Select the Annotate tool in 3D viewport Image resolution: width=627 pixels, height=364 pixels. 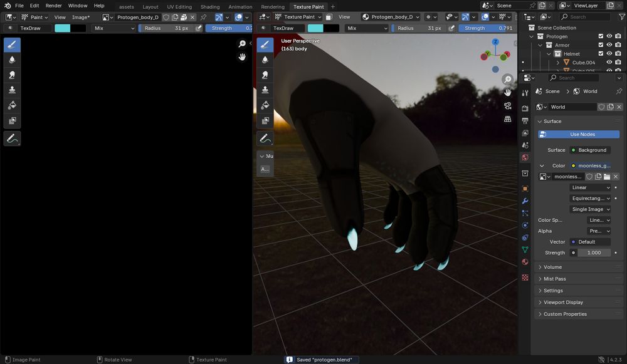click(265, 138)
